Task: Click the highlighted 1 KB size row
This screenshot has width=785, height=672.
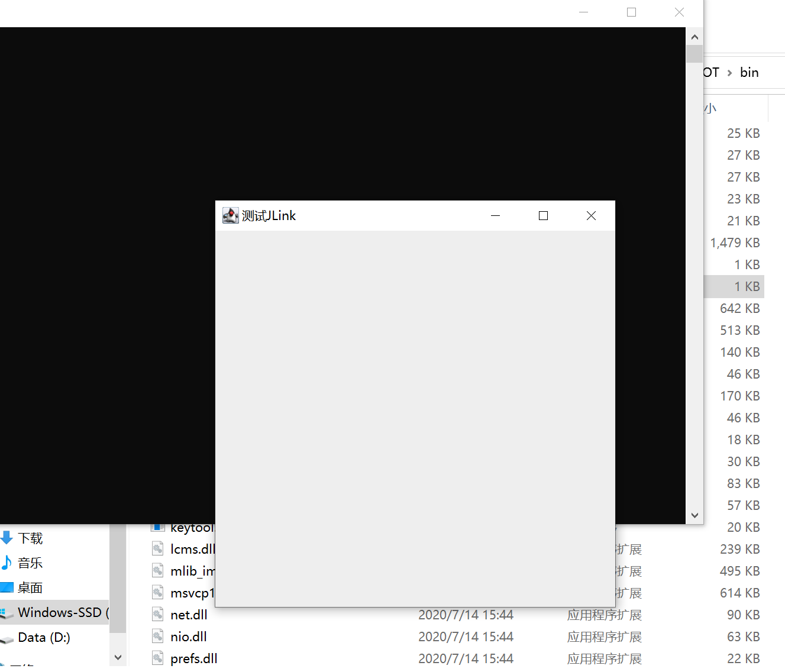Action: [x=734, y=286]
